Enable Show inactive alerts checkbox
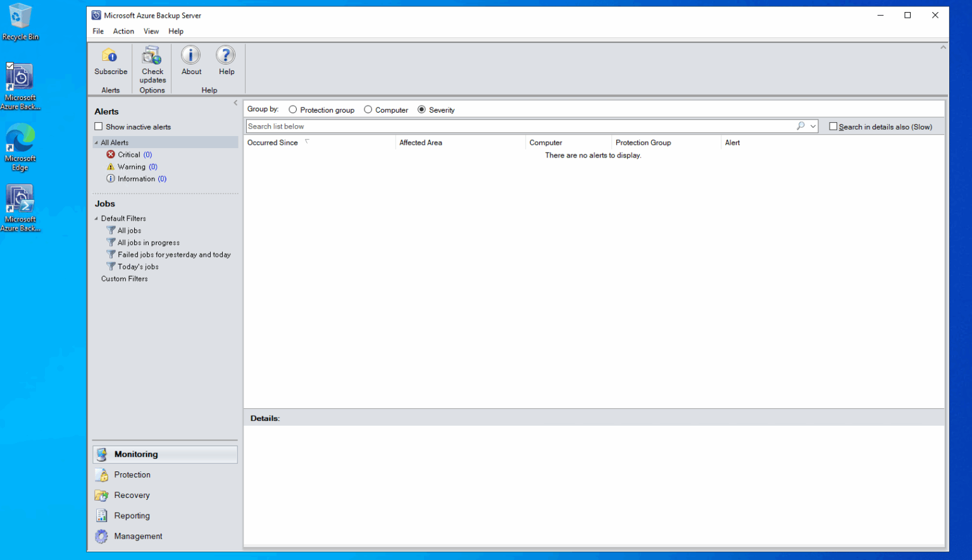The width and height of the screenshot is (972, 560). [x=99, y=127]
